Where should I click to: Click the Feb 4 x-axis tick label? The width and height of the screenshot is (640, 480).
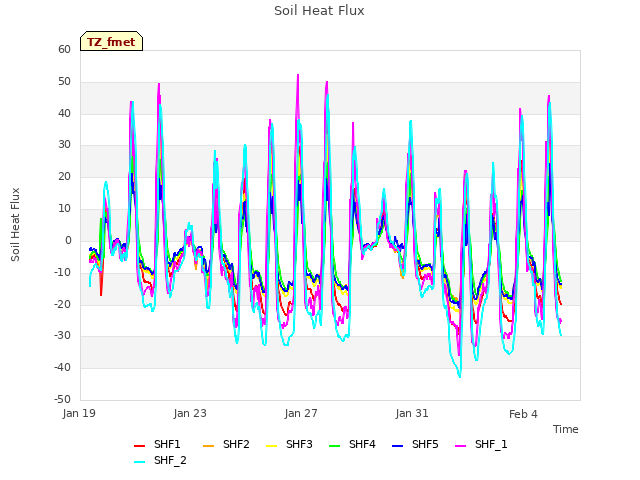click(x=523, y=414)
